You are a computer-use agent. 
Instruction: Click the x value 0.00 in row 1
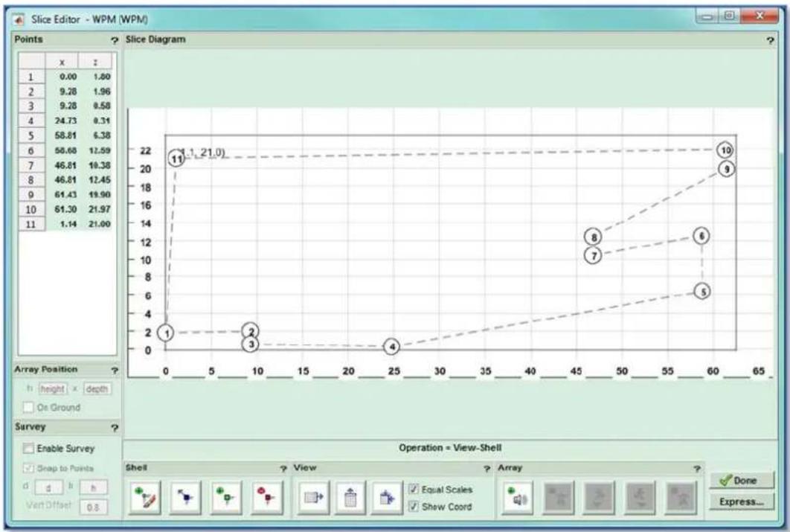coord(68,77)
